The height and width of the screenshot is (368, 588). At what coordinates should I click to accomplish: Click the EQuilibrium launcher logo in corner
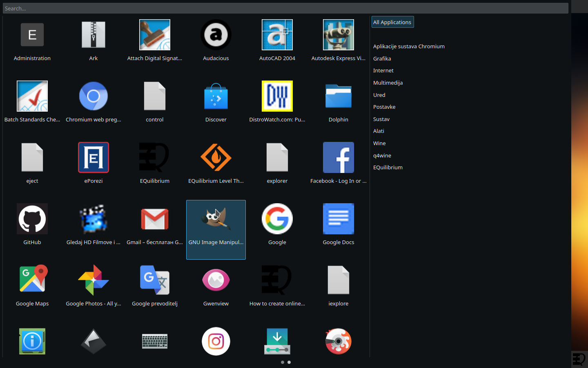pyautogui.click(x=579, y=359)
